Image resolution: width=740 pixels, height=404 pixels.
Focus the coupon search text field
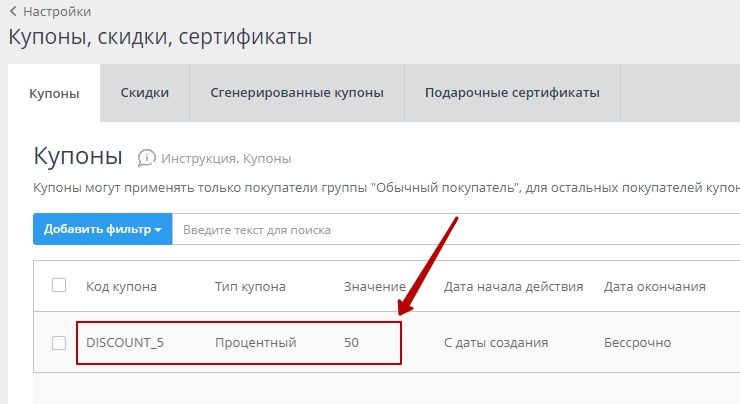click(450, 229)
